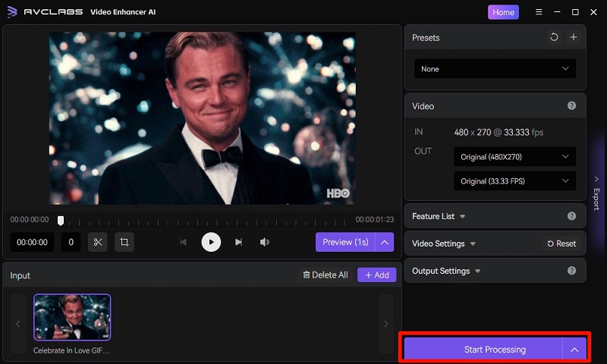The image size is (607, 364).
Task: Click the Preview (1s) button
Action: 345,242
